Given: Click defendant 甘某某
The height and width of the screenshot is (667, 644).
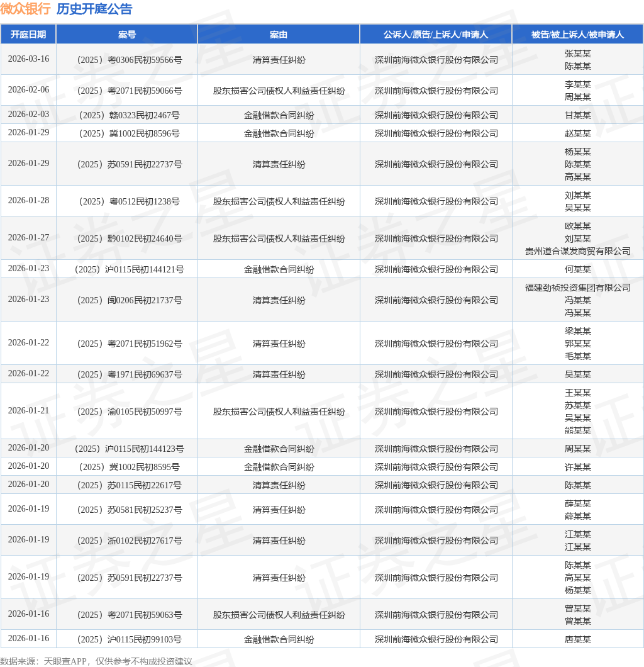Looking at the screenshot, I should click(x=578, y=115).
